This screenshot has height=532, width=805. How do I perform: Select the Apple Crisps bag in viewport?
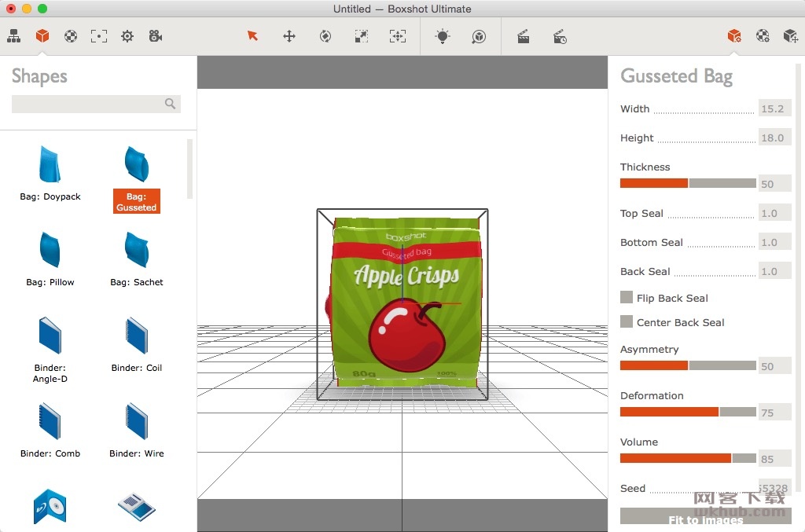pos(406,303)
